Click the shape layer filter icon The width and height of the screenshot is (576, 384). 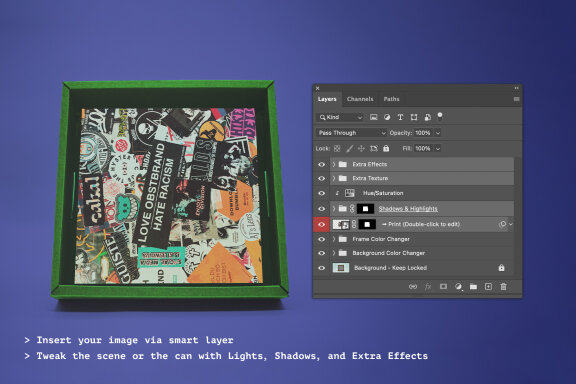414,117
